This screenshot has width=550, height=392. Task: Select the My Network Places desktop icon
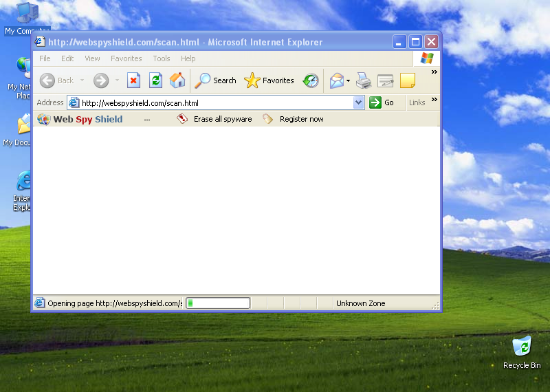coord(19,78)
